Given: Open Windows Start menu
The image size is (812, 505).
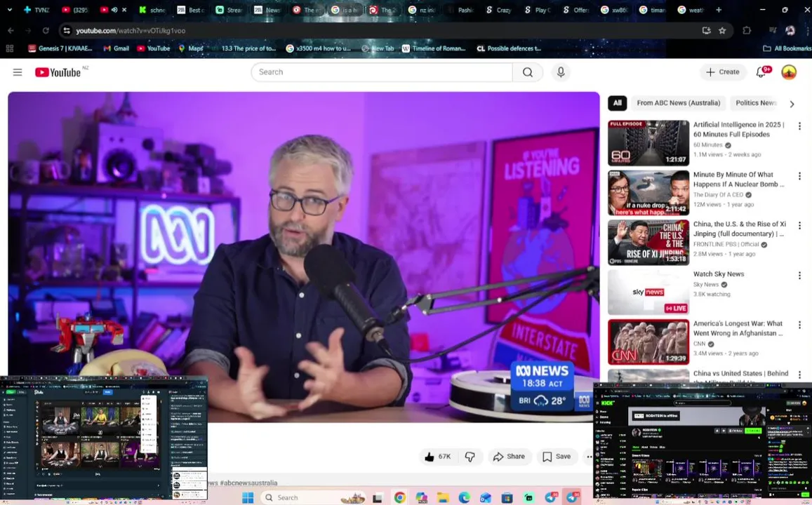Looking at the screenshot, I should 248,497.
